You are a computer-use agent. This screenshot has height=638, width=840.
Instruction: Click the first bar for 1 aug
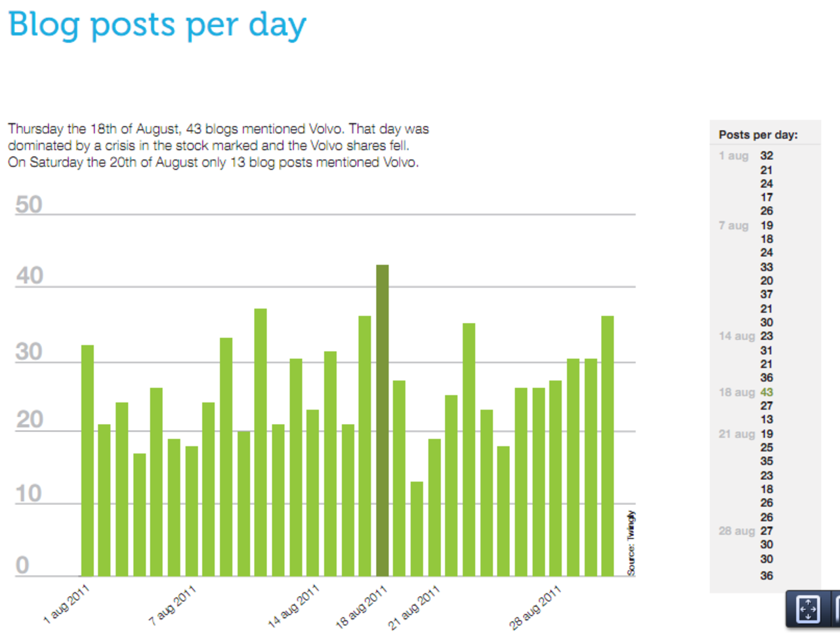tap(87, 459)
